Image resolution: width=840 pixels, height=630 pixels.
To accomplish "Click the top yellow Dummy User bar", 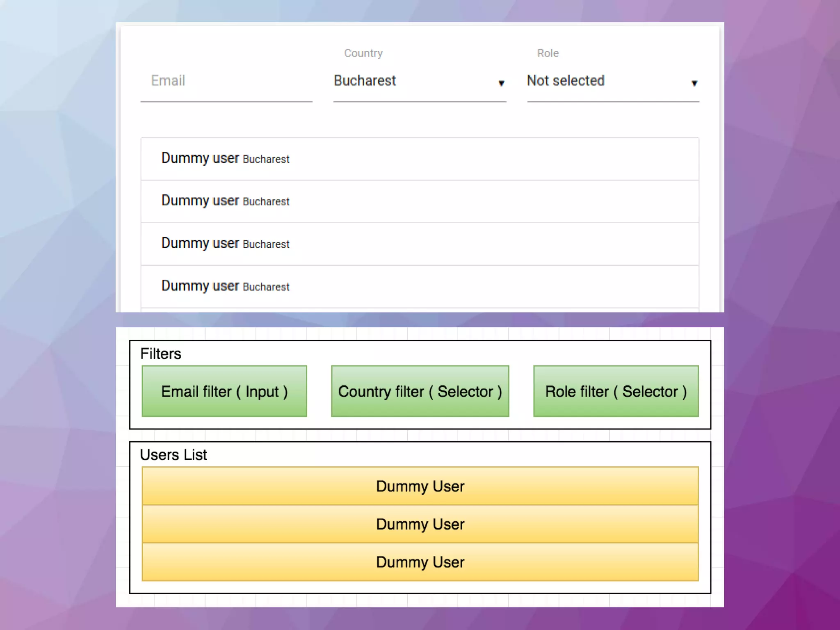I will pos(420,486).
